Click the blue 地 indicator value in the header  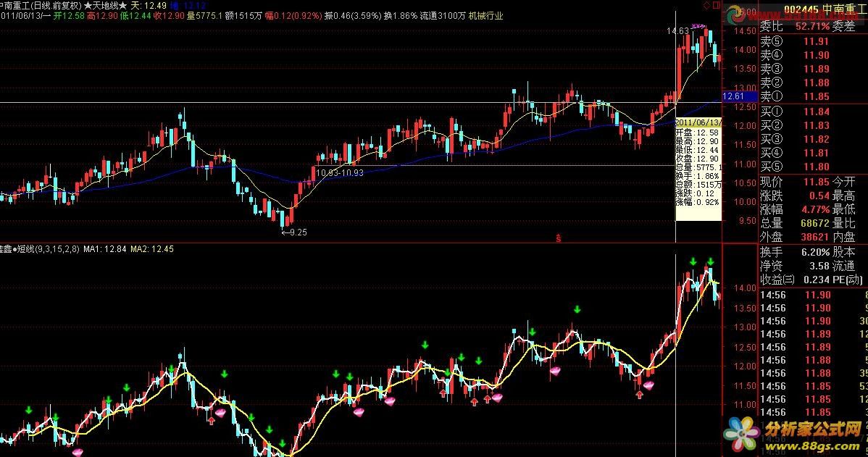point(188,6)
